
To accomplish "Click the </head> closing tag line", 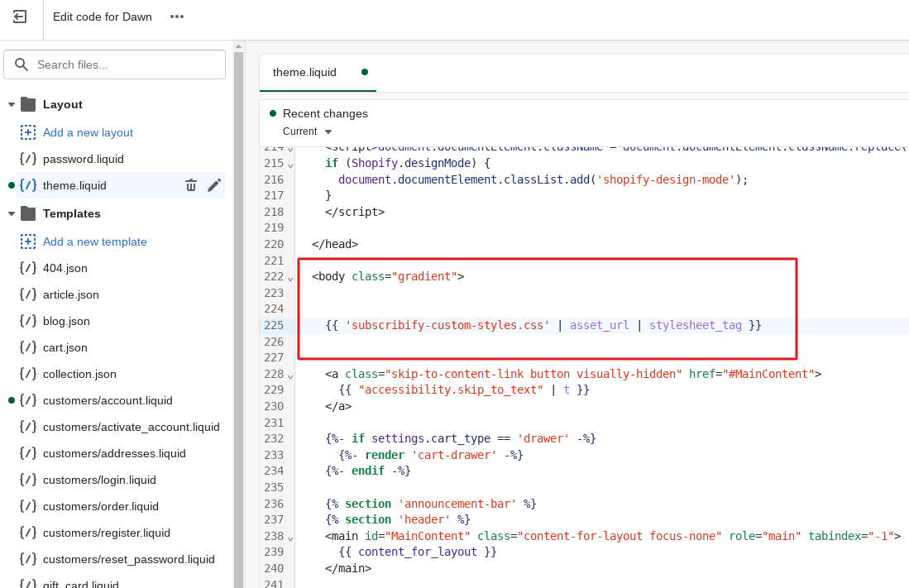I will 335,244.
